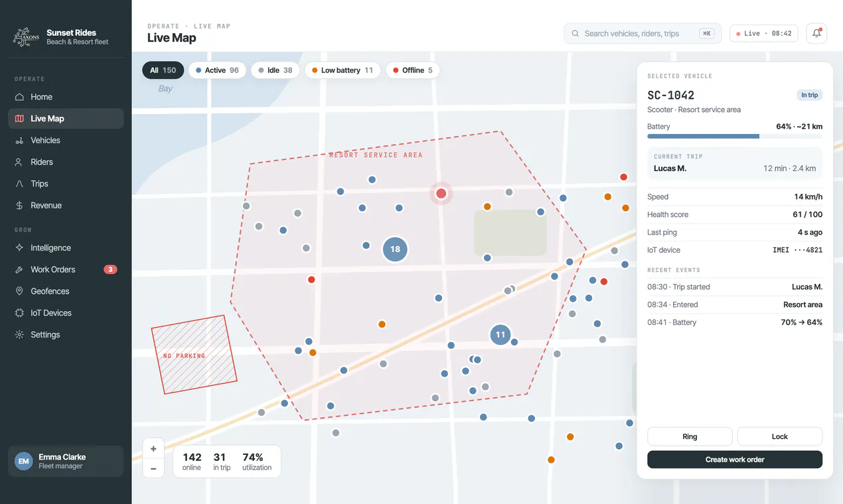Screen dimensions: 843x504
Task: Open Intelligence section
Action: click(66, 248)
